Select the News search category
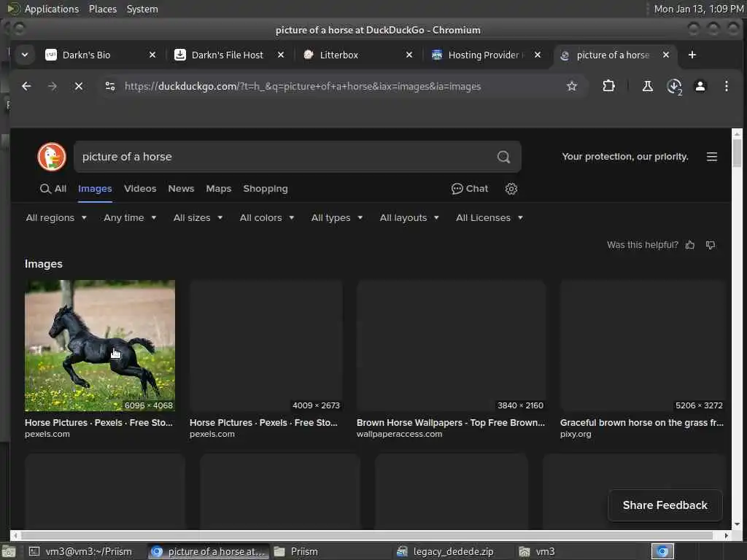This screenshot has width=747, height=560. tap(181, 189)
